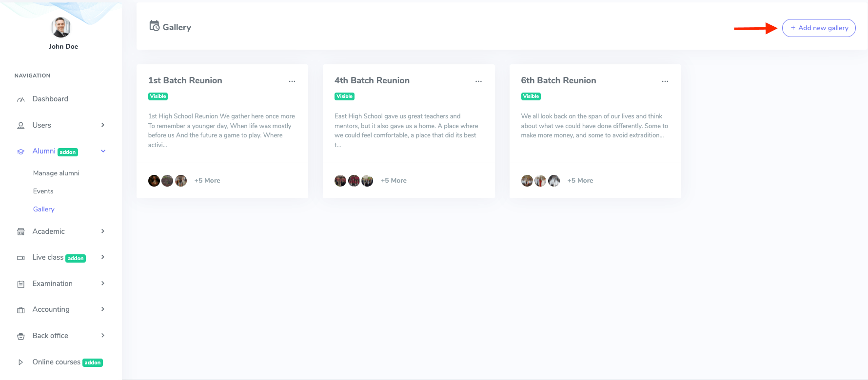The height and width of the screenshot is (380, 868).
Task: Click +5 More on 4th Batch Reunion
Action: pyautogui.click(x=394, y=180)
